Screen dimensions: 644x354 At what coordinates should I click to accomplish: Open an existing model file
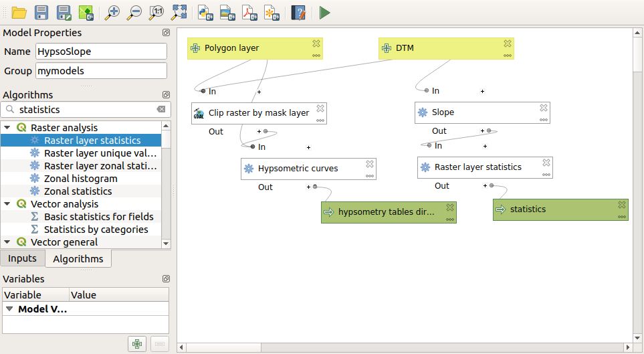point(19,12)
